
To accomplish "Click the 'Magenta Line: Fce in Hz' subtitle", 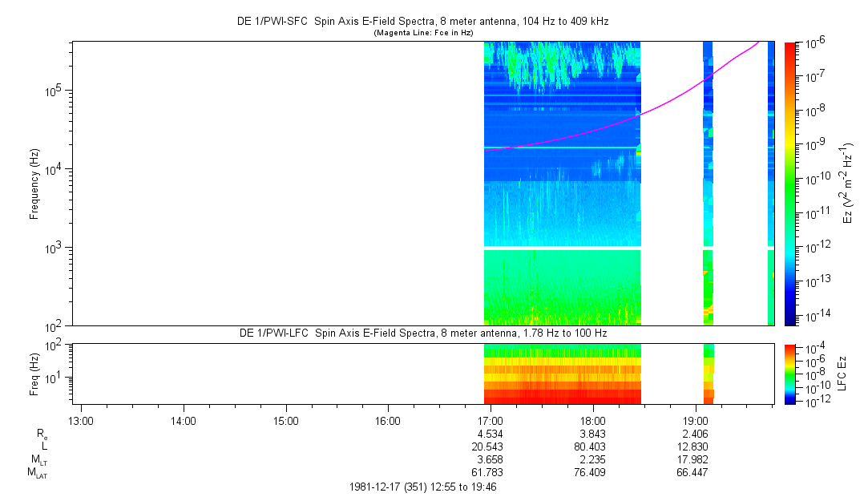I will [x=424, y=33].
